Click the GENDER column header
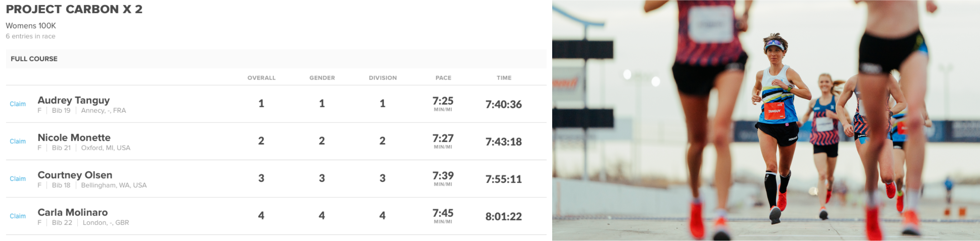Viewport: 980px width, 241px height. coord(322,78)
